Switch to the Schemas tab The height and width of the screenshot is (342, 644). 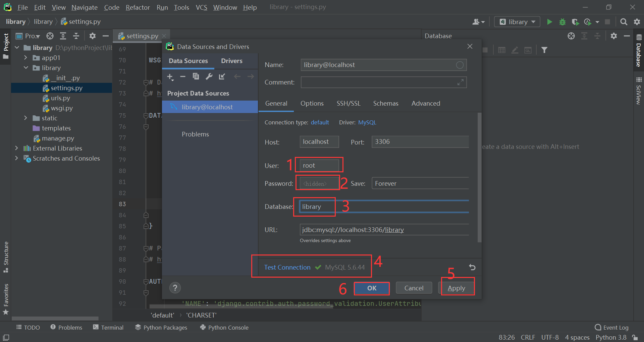click(x=386, y=103)
